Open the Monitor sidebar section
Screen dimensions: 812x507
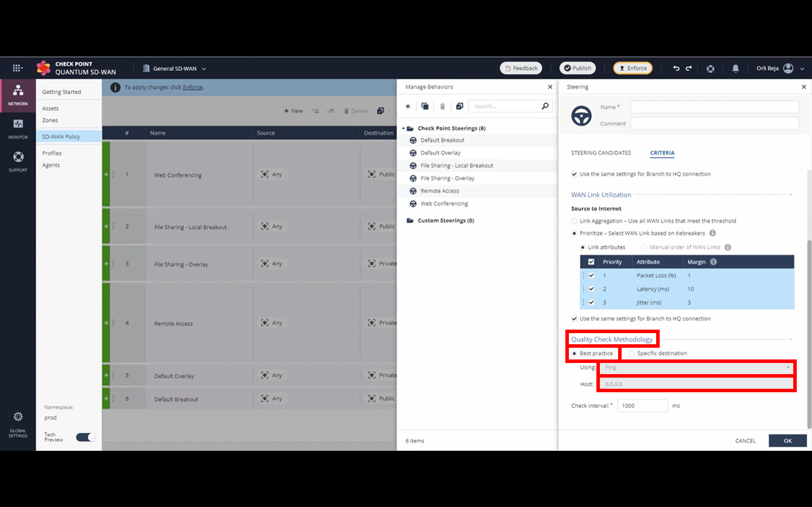pos(18,128)
